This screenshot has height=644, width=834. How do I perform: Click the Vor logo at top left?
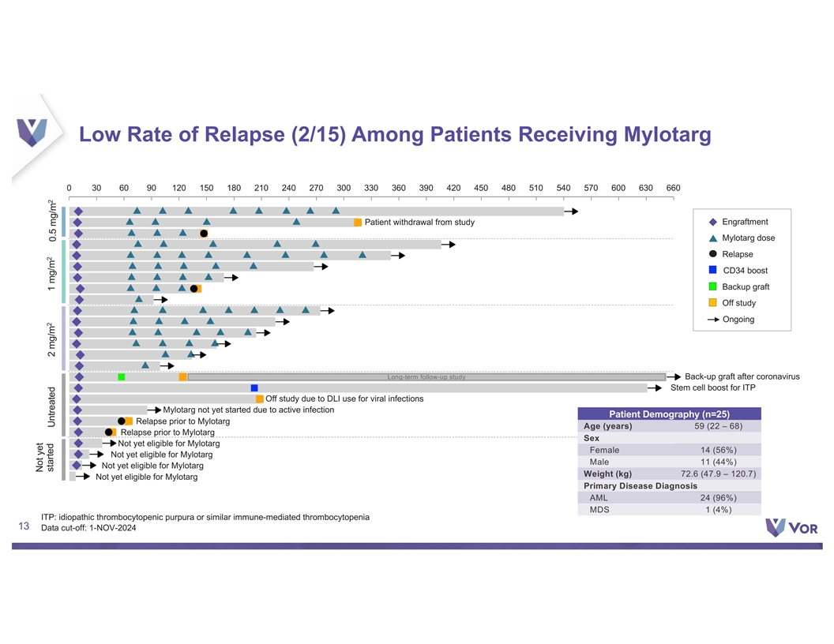tap(32, 133)
